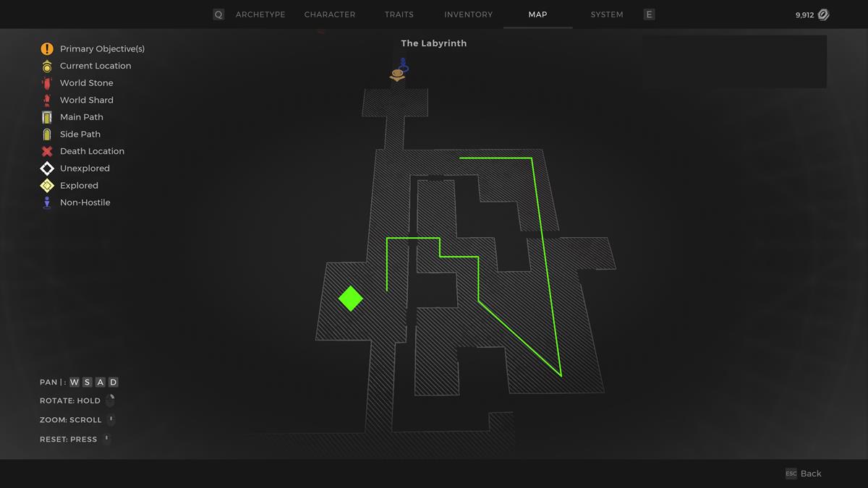Viewport: 868px width, 488px height.
Task: Click the Non-Hostile legend icon
Action: click(47, 202)
